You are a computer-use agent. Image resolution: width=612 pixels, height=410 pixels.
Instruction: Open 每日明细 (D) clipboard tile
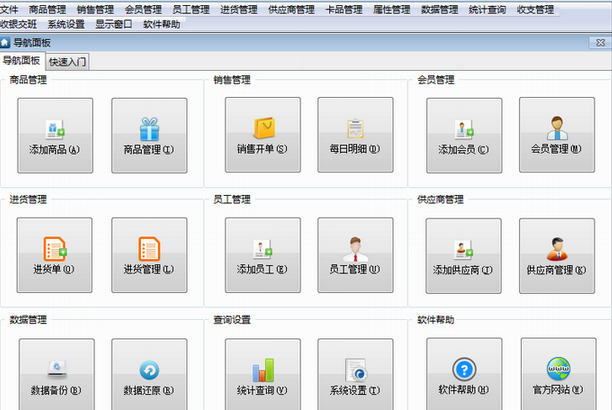356,135
